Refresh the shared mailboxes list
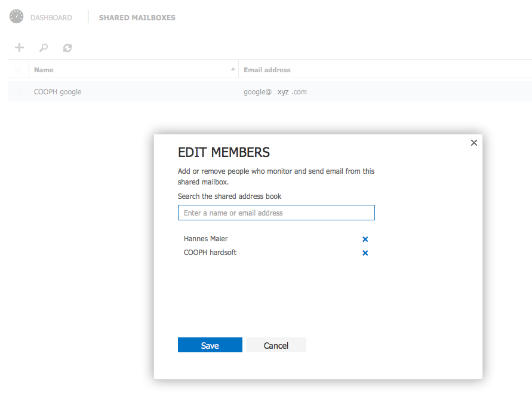The image size is (532, 415). point(67,48)
